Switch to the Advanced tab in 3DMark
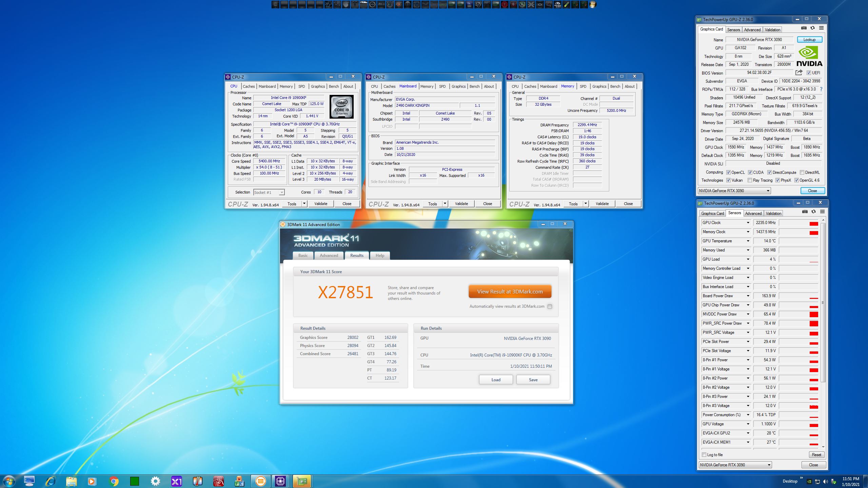Image resolution: width=868 pixels, height=488 pixels. [329, 256]
